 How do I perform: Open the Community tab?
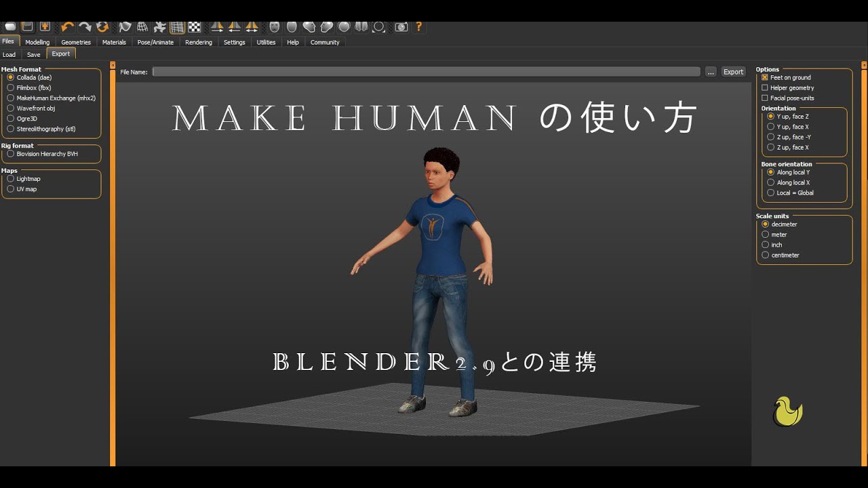click(x=325, y=42)
